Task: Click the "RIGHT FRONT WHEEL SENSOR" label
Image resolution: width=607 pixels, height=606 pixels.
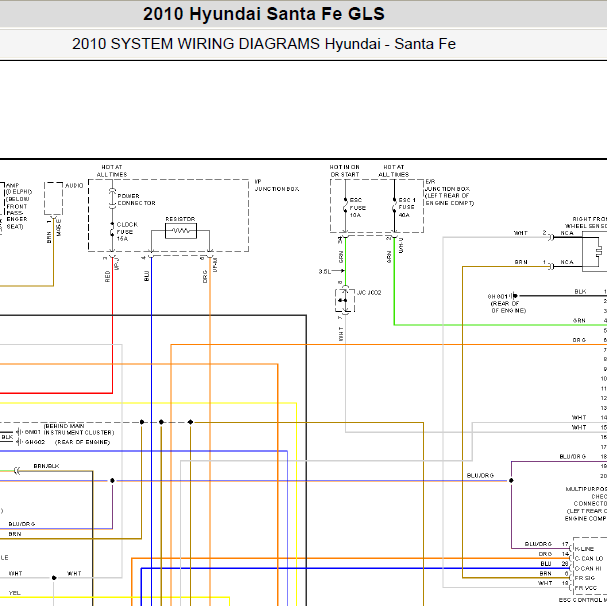Action: coord(586,222)
